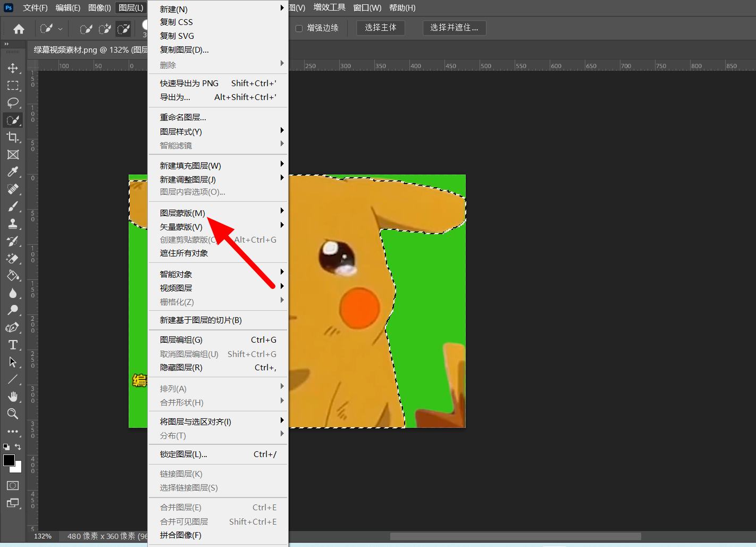
Task: Reset default foreground and background colors
Action: point(6,447)
